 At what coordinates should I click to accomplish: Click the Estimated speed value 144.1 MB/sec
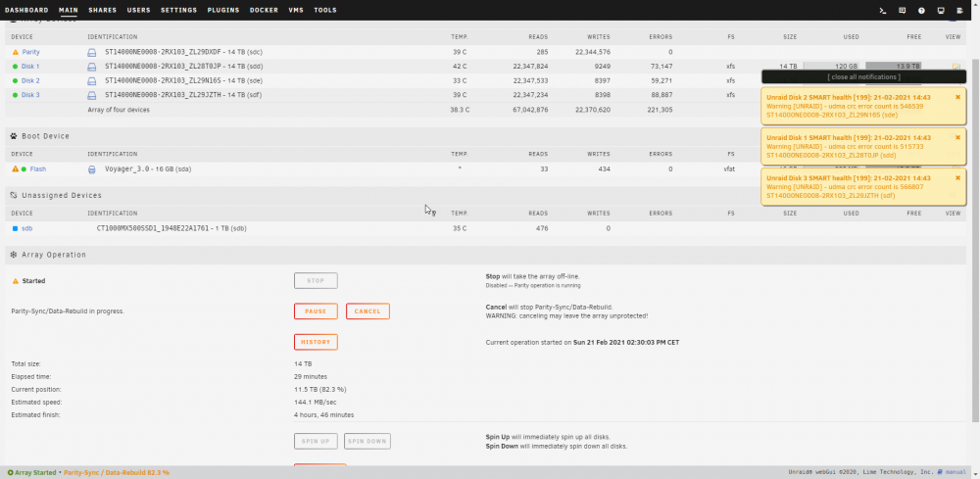(x=316, y=403)
